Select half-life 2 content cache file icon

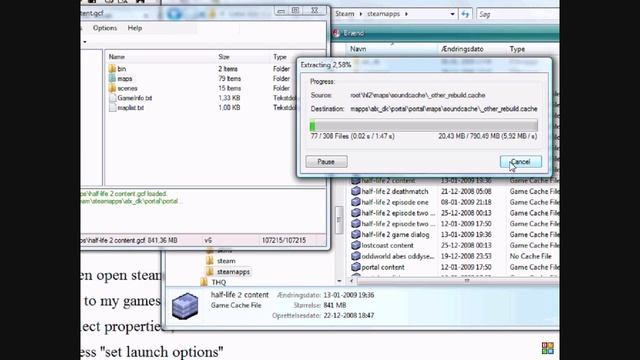356,180
